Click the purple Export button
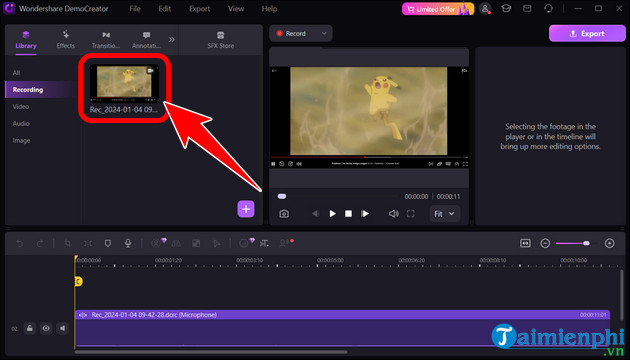 [x=587, y=33]
